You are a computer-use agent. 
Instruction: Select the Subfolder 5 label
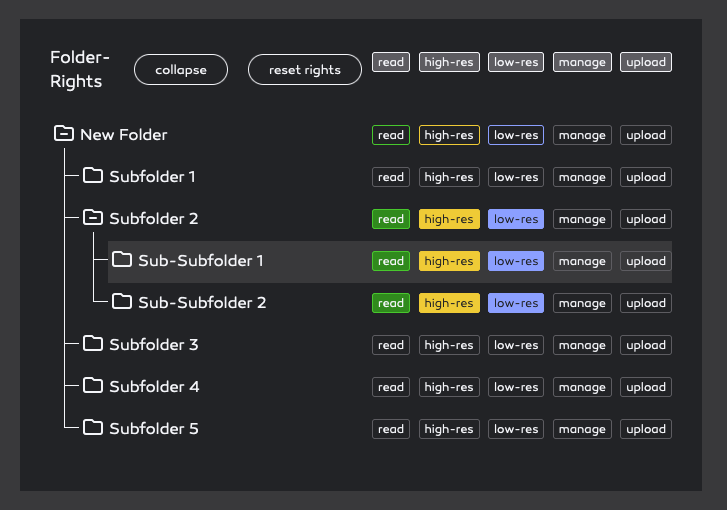(x=154, y=429)
